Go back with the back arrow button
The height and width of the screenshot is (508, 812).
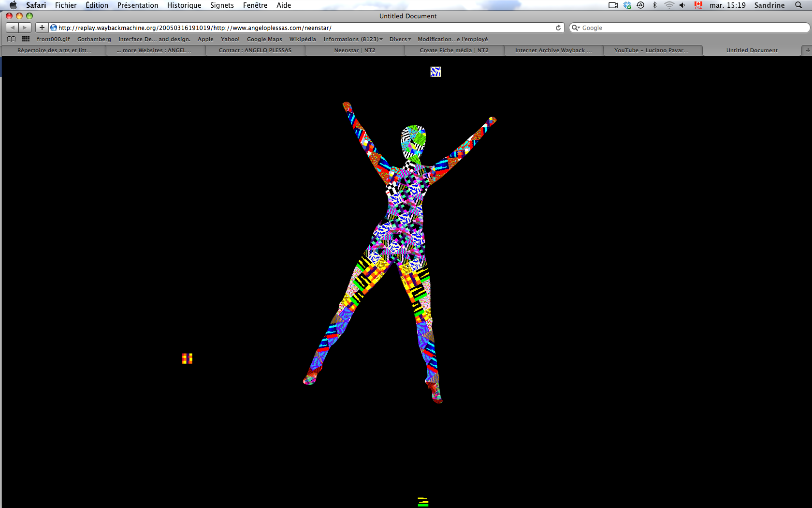pyautogui.click(x=13, y=28)
